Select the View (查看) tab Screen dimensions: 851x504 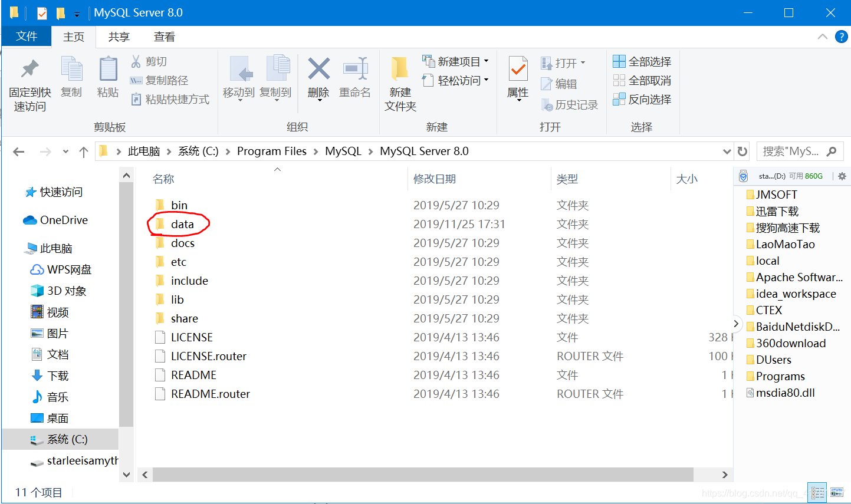pos(164,37)
